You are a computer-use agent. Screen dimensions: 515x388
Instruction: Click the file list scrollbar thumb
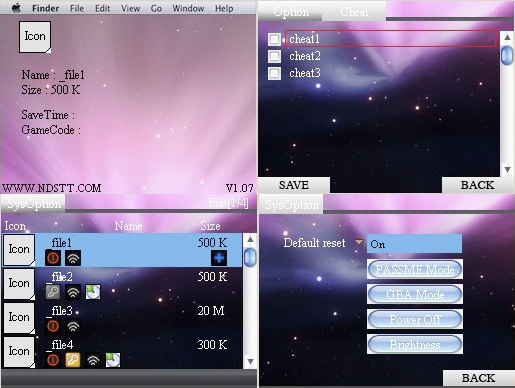[250, 257]
